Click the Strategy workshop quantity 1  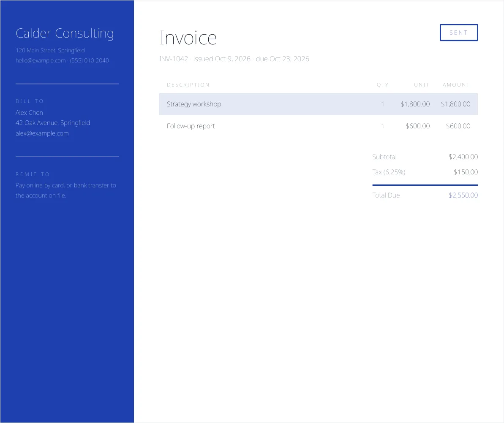tap(382, 104)
